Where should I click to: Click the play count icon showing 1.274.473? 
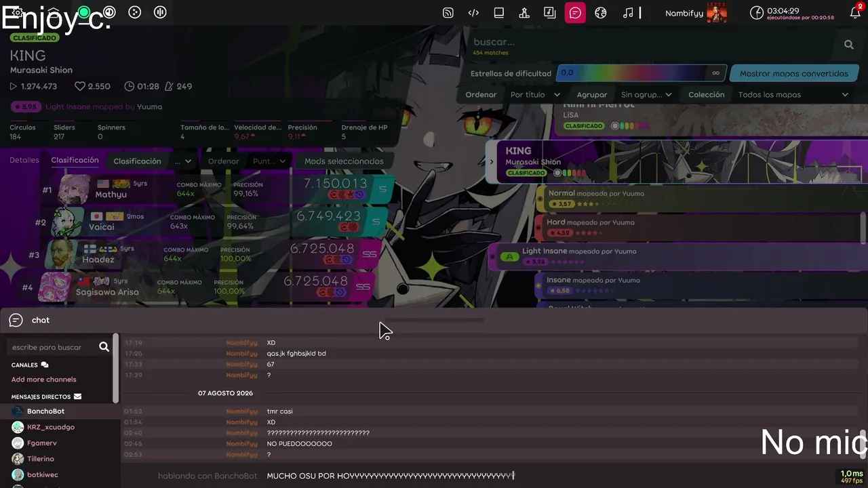point(14,87)
